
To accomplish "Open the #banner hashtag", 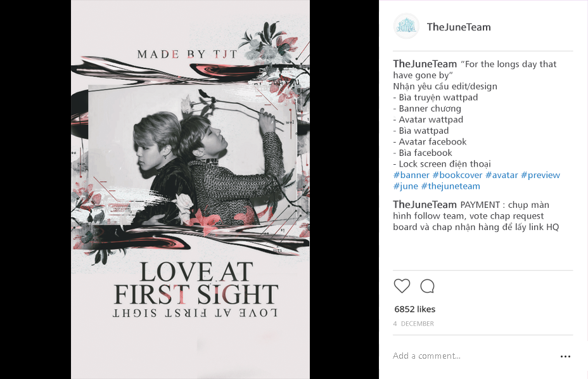I will pos(411,175).
